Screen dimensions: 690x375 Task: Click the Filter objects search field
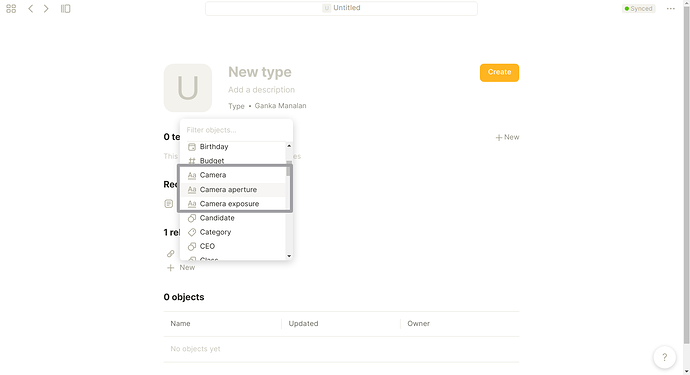(x=236, y=130)
